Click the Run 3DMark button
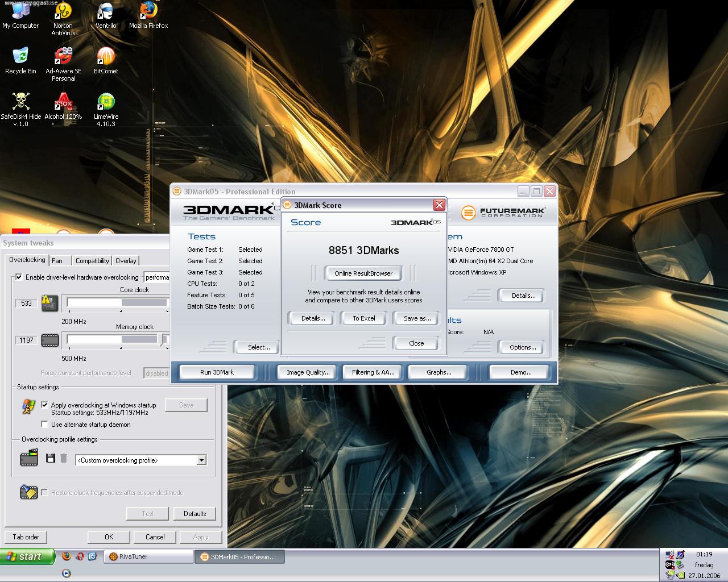Image resolution: width=728 pixels, height=582 pixels. pos(217,372)
